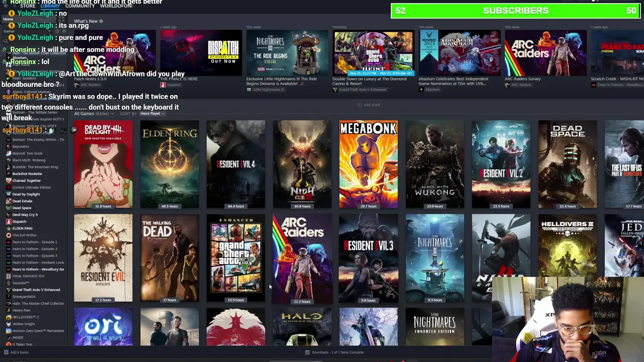
Task: Select Nioh game cover
Action: click(302, 164)
